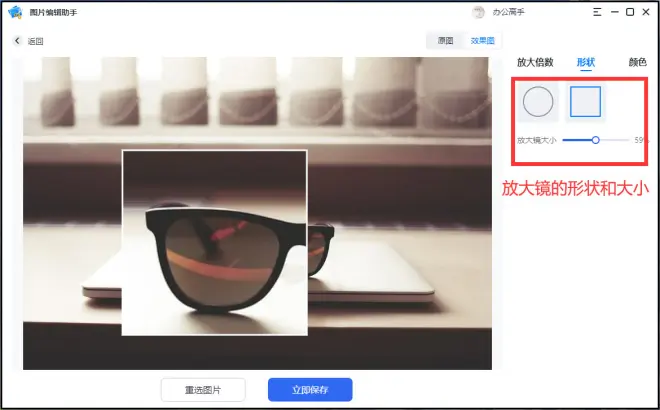This screenshot has width=660, height=410.
Task: Click the magnified square region on the image
Action: [x=215, y=242]
